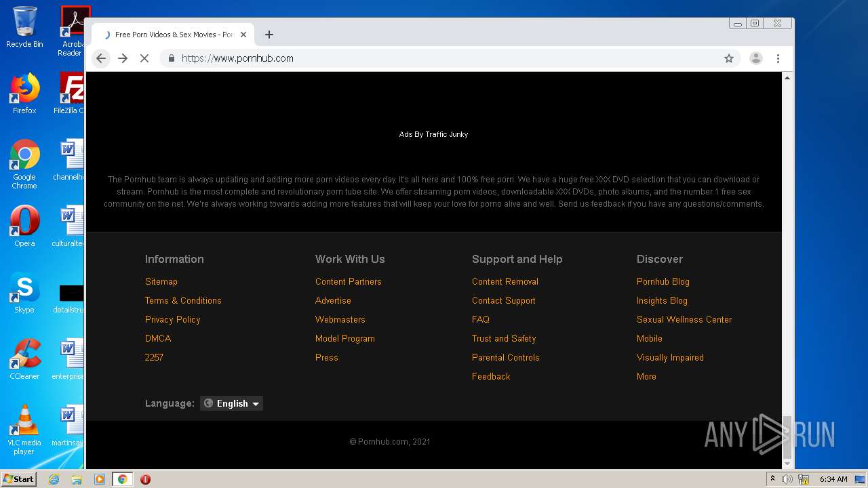This screenshot has width=868, height=488.
Task: Open the Privacy Policy link
Action: point(173,319)
